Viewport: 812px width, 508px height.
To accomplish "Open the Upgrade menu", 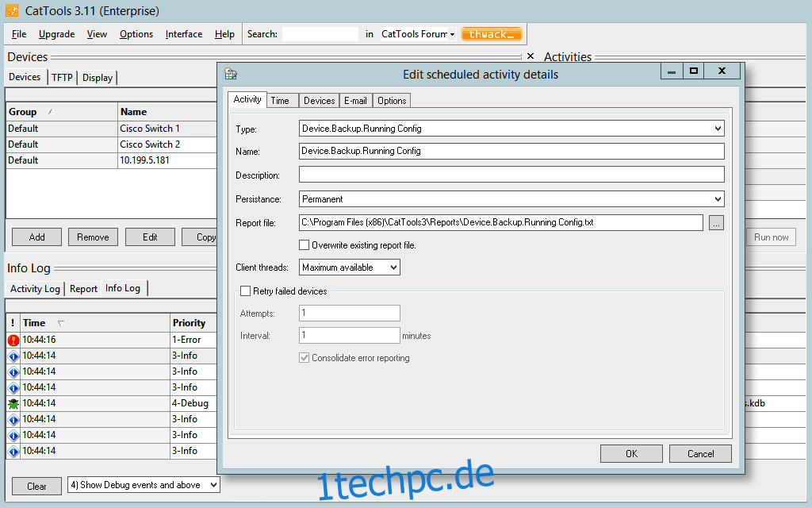I will pyautogui.click(x=56, y=34).
